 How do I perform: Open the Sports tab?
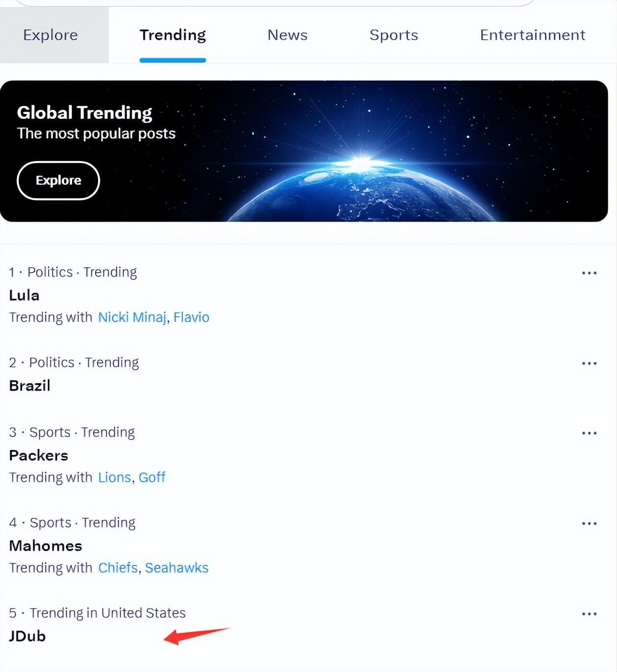pos(393,35)
